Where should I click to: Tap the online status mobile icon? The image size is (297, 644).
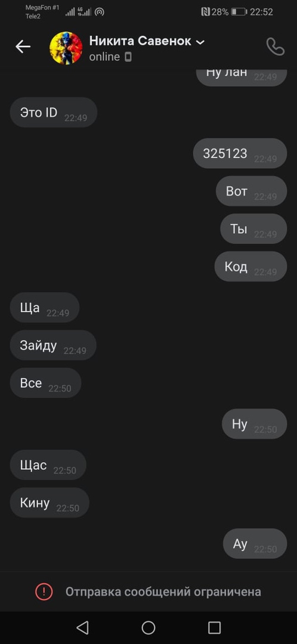coord(128,57)
